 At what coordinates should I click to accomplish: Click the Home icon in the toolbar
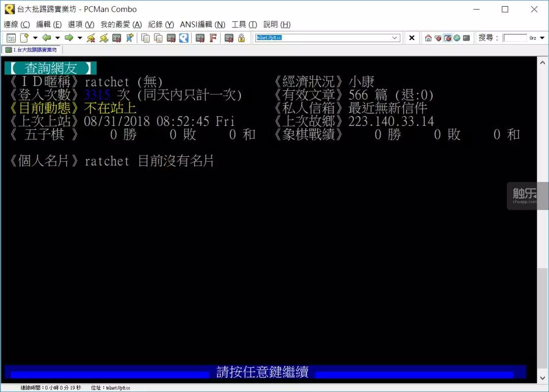(x=428, y=38)
